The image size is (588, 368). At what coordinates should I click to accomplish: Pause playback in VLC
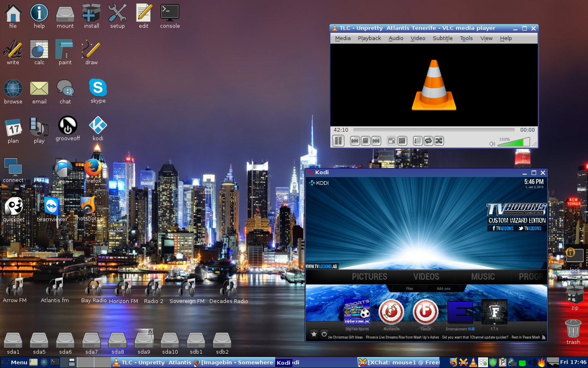point(338,141)
